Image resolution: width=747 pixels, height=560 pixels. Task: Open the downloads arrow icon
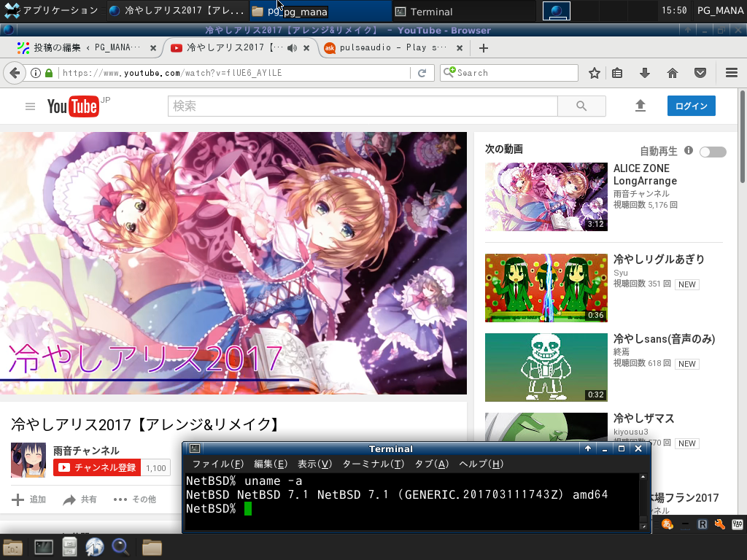645,73
